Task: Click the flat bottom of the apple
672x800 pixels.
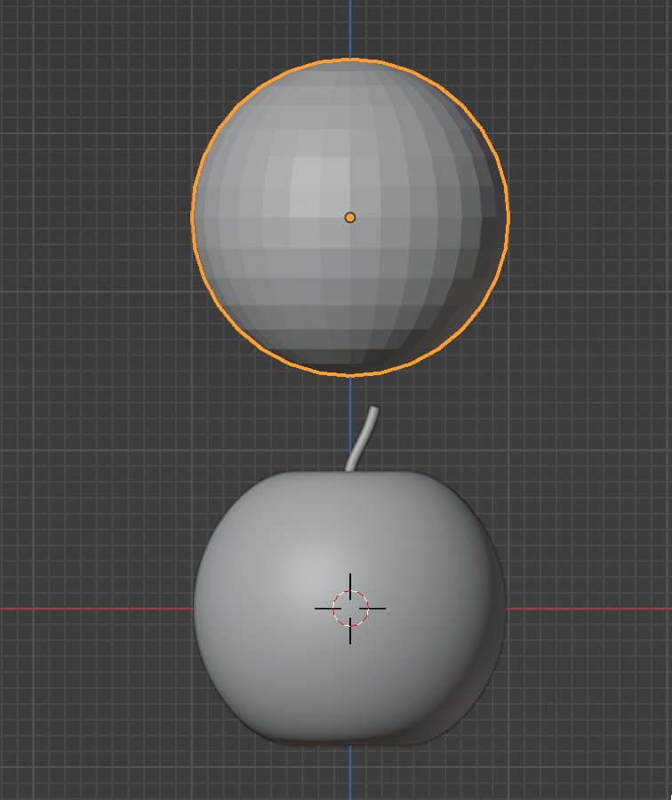Action: (350, 736)
